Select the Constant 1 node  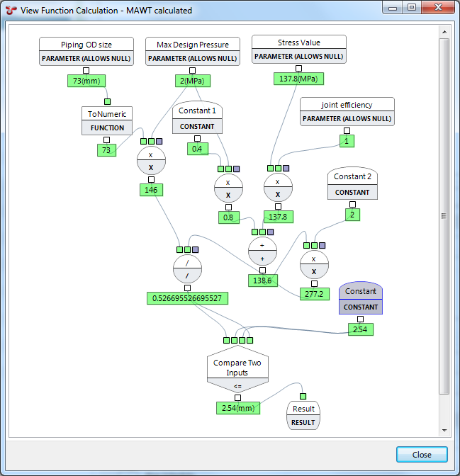coord(197,118)
